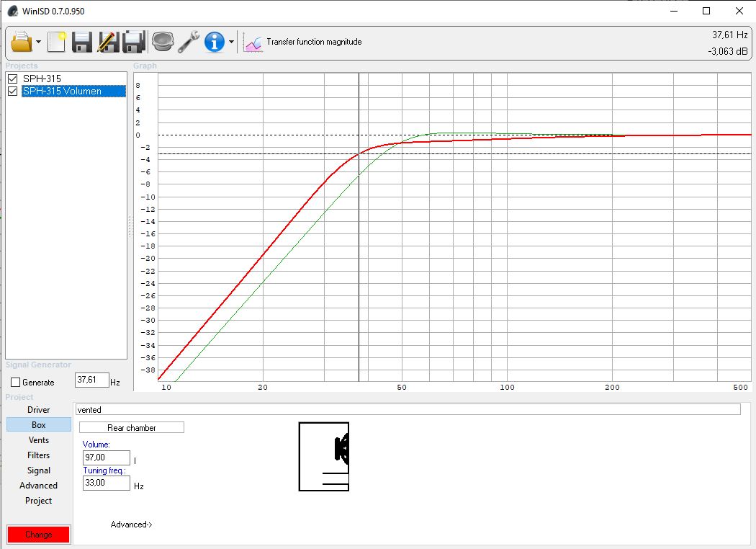
Task: Click the open project folder icon
Action: point(22,42)
